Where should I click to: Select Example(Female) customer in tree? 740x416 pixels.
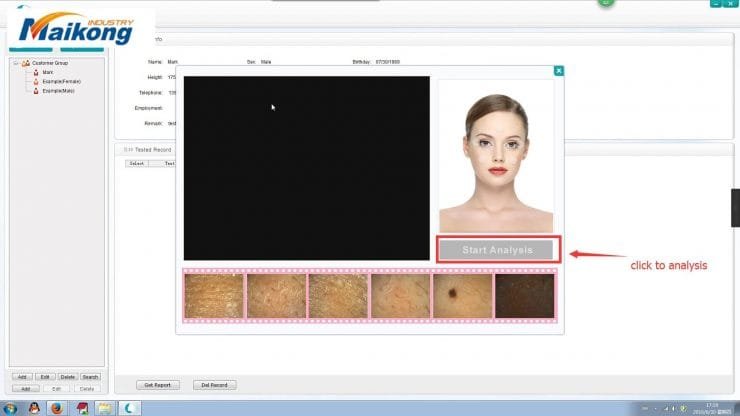(58, 81)
